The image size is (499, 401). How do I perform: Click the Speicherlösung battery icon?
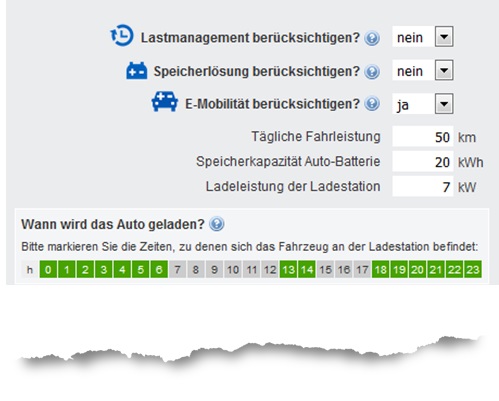(x=137, y=71)
